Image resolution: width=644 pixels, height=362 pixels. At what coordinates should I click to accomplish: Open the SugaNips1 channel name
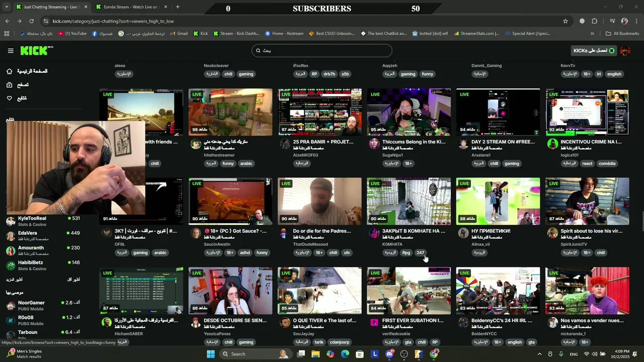click(x=392, y=155)
